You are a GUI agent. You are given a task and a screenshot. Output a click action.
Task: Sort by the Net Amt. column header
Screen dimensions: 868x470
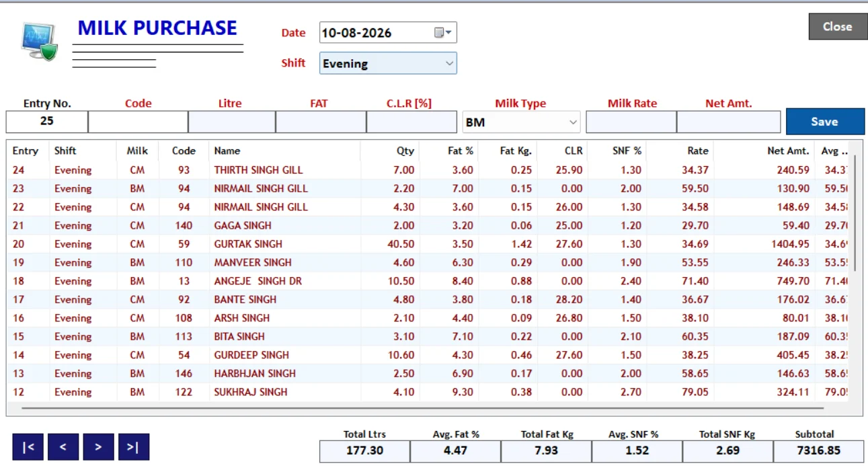coord(764,151)
